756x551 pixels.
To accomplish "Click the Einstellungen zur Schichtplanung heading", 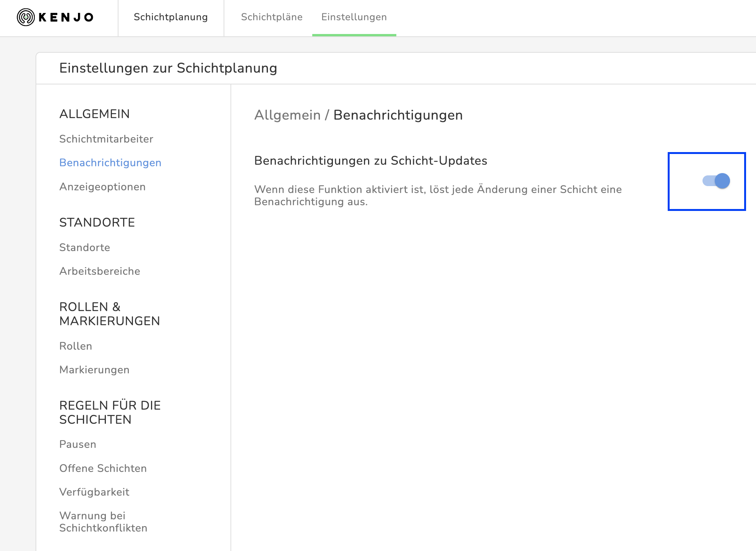I will click(168, 68).
